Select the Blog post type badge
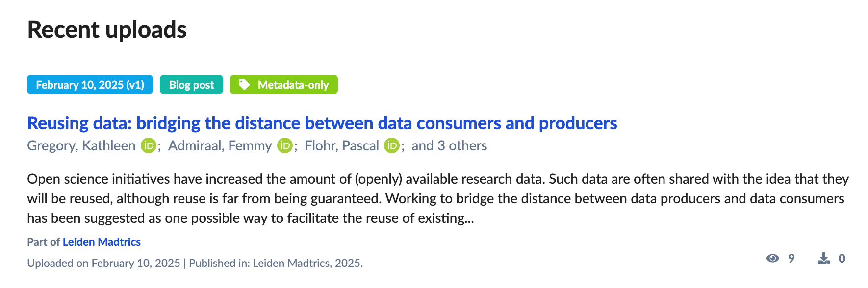This screenshot has height=288, width=868. (191, 85)
